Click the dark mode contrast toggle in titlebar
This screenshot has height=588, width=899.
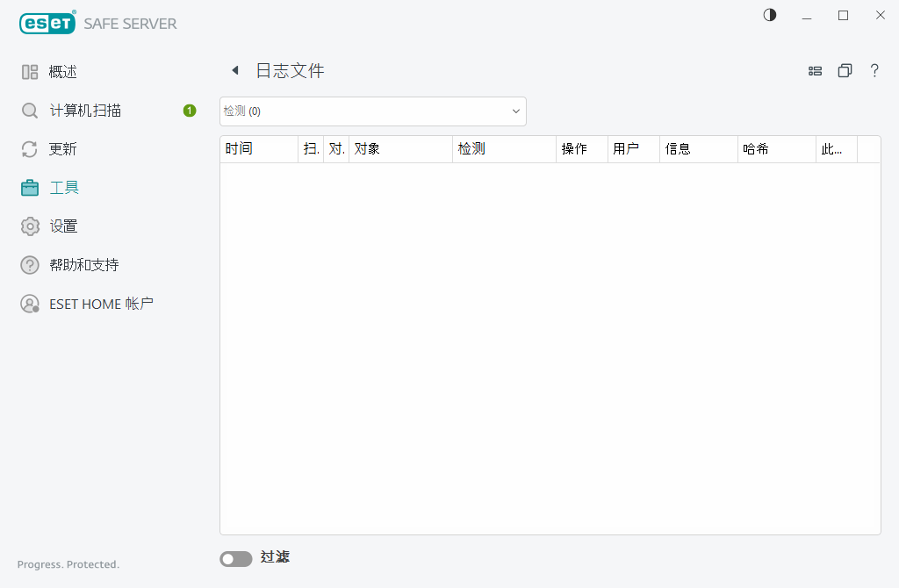pos(769,15)
